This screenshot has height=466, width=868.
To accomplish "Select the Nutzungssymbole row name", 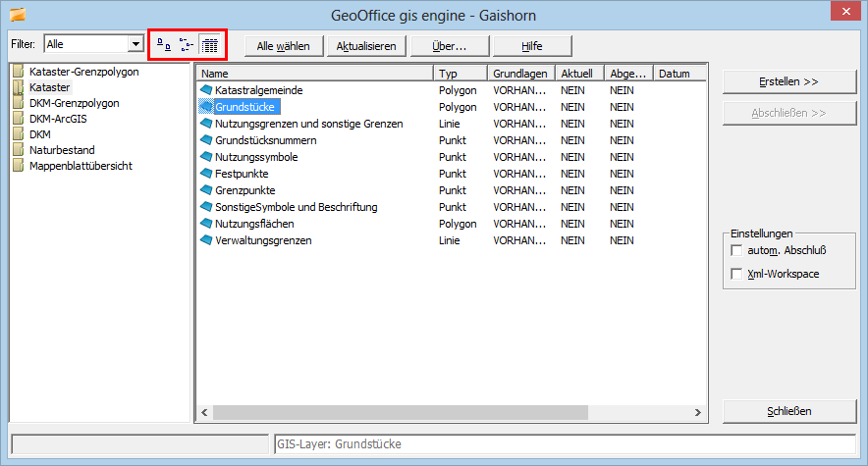I will coord(256,156).
